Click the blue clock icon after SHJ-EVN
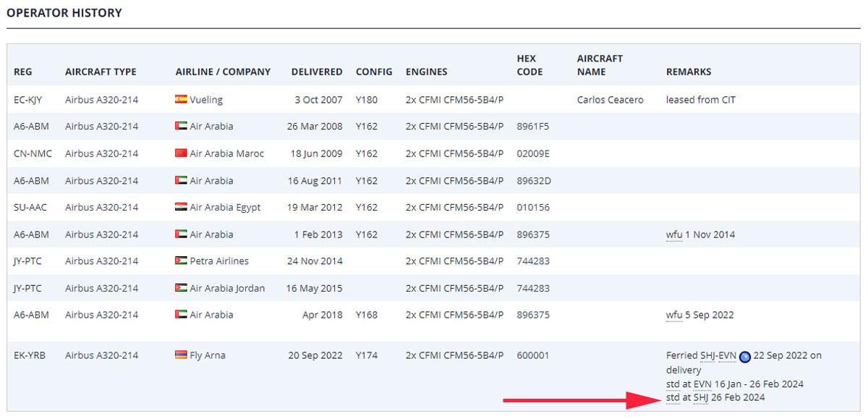The image size is (868, 419). point(745,356)
